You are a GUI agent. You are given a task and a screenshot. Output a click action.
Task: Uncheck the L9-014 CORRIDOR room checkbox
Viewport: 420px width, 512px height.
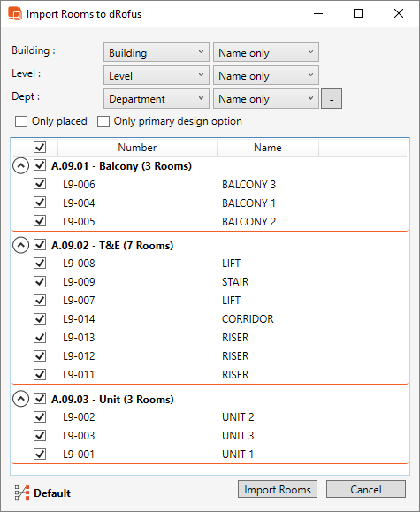click(x=40, y=318)
